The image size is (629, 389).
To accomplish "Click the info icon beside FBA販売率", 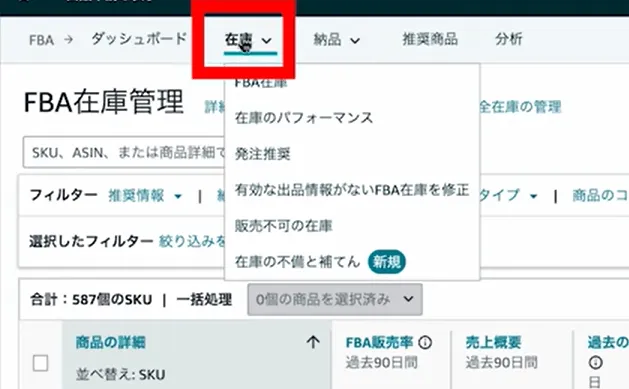I will 425,342.
